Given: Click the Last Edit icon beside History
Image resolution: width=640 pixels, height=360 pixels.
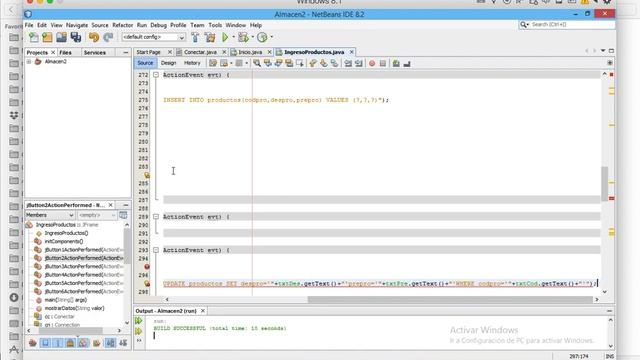Looking at the screenshot, I should 213,63.
